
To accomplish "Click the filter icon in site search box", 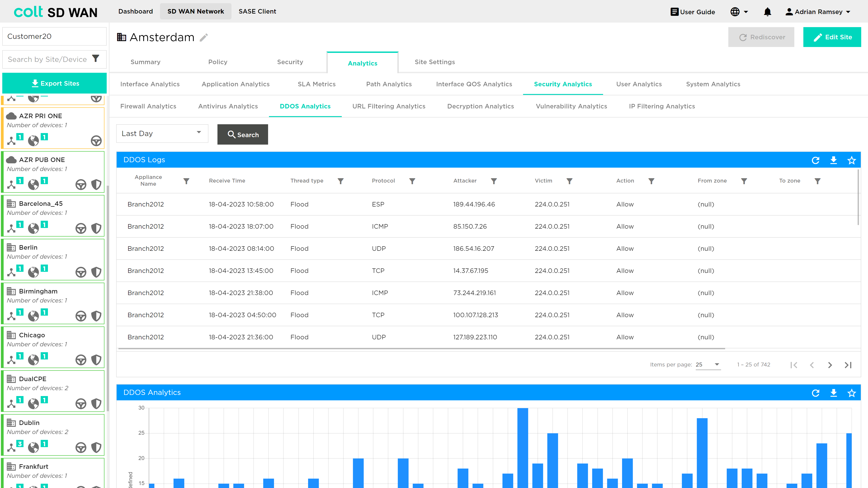I will tap(96, 59).
